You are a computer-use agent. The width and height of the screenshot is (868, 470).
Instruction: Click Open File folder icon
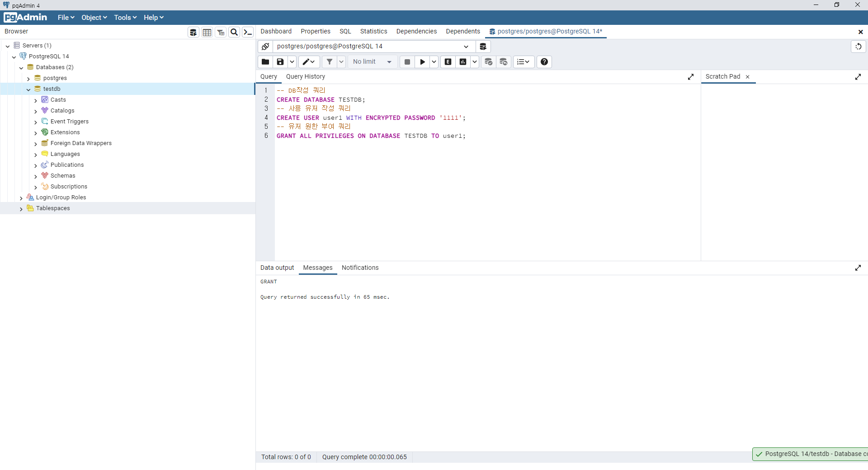click(x=265, y=62)
